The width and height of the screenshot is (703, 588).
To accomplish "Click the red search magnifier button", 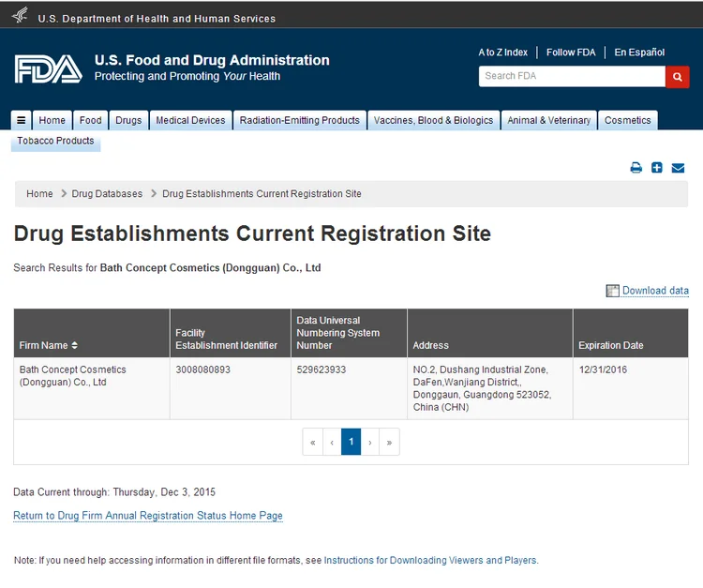I will pyautogui.click(x=677, y=76).
